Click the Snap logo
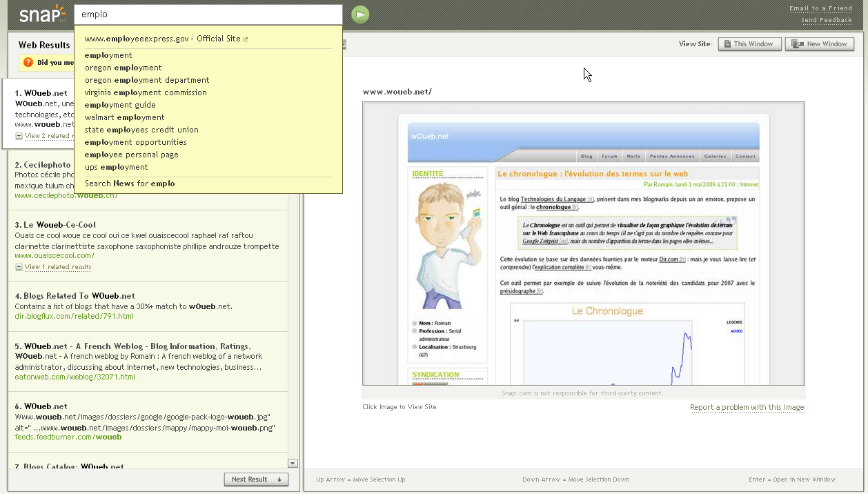The height and width of the screenshot is (494, 868). pos(42,14)
